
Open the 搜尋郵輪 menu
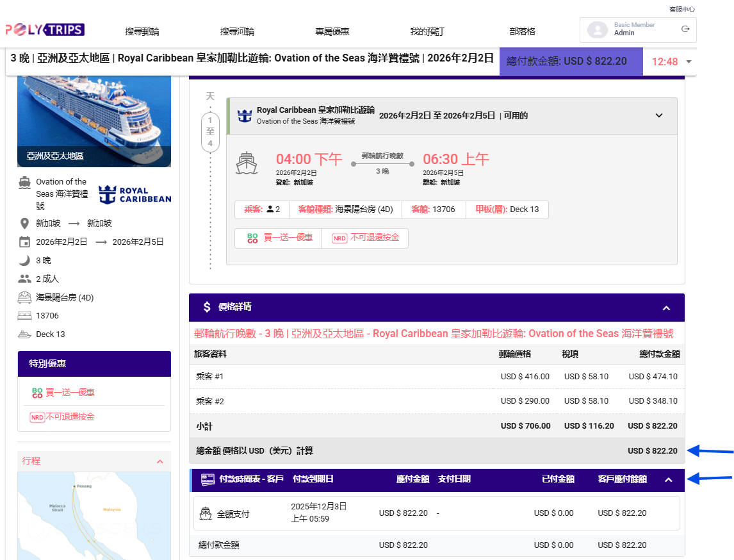point(142,31)
